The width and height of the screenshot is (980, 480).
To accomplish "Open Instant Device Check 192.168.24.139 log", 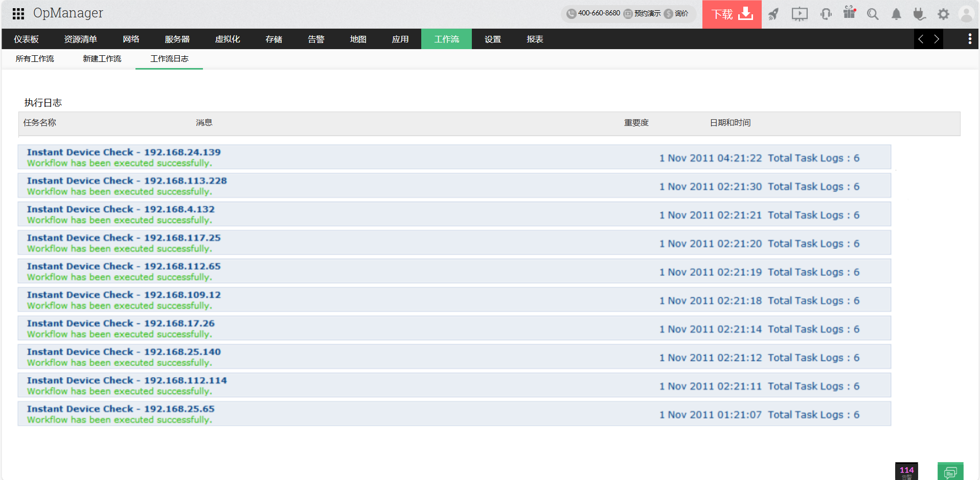I will (x=454, y=157).
